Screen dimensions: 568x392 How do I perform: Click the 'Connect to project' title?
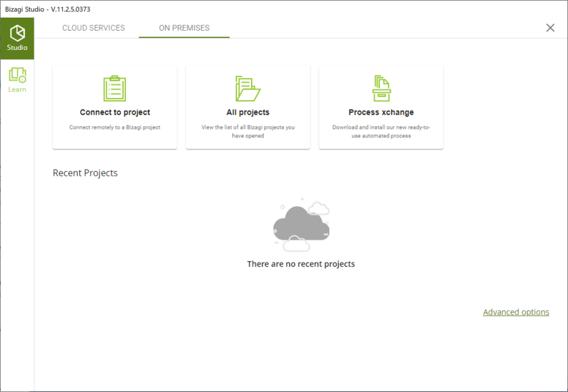pyautogui.click(x=115, y=112)
